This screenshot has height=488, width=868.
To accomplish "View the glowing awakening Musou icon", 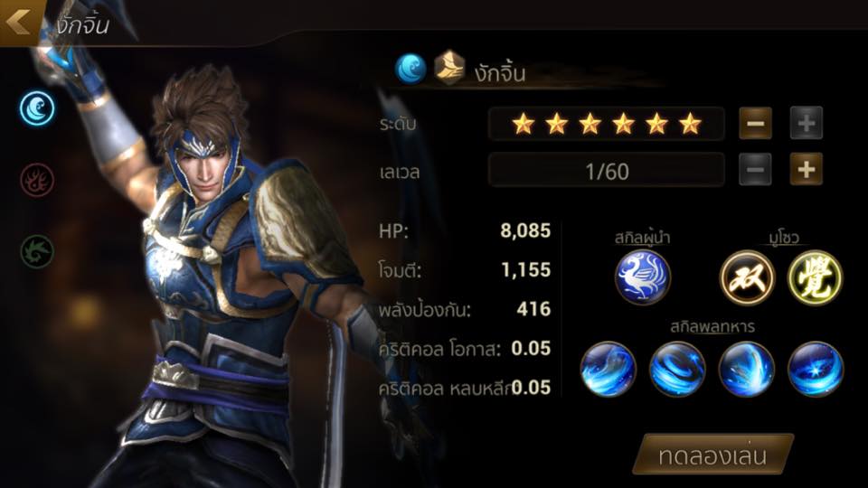I will click(816, 277).
